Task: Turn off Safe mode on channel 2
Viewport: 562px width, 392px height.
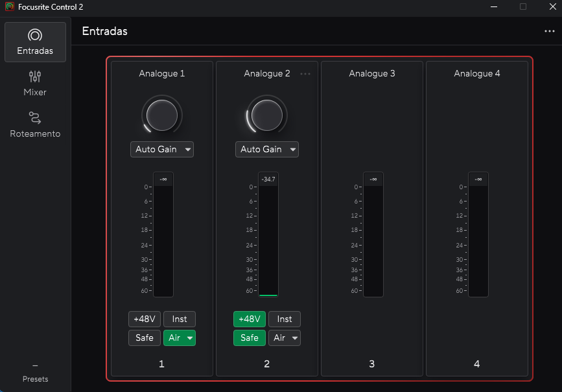Action: (250, 338)
